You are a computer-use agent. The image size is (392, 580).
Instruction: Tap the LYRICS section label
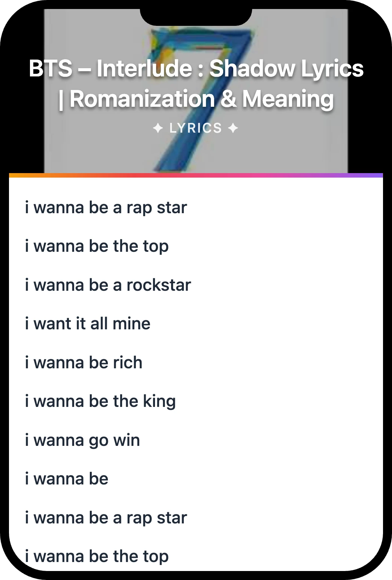[195, 128]
